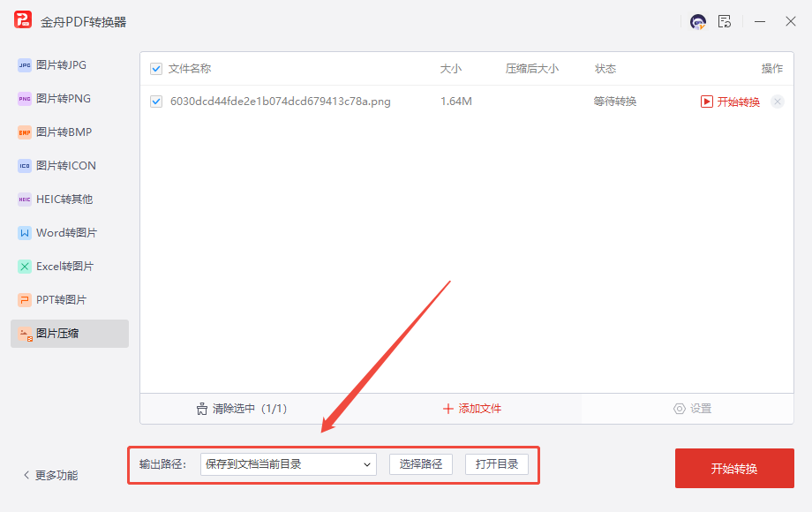The width and height of the screenshot is (812, 512).
Task: Click 清除选中 (1/1) button
Action: pos(242,409)
